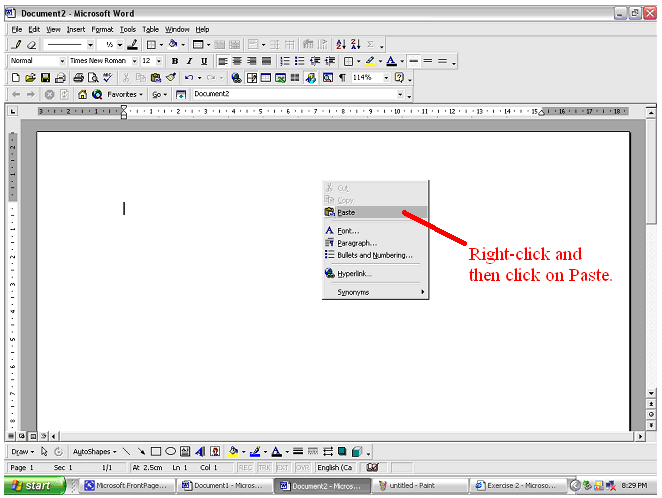Click the web toolbar Start Page home icon

click(x=82, y=95)
